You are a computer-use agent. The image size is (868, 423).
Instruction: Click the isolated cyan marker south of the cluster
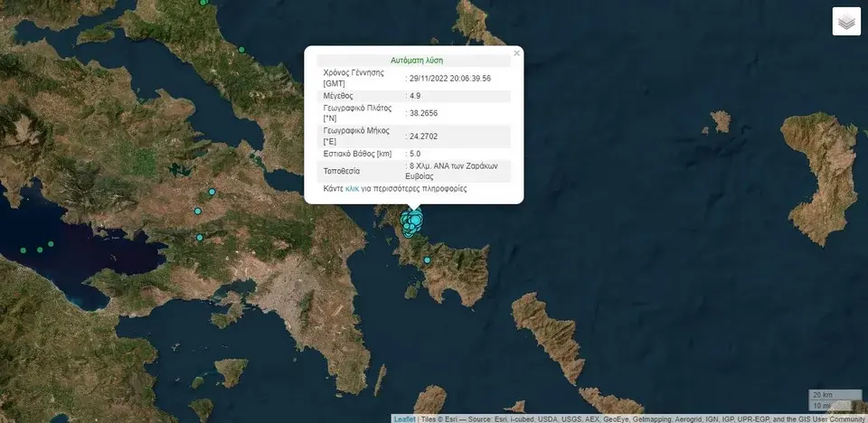coord(429,261)
